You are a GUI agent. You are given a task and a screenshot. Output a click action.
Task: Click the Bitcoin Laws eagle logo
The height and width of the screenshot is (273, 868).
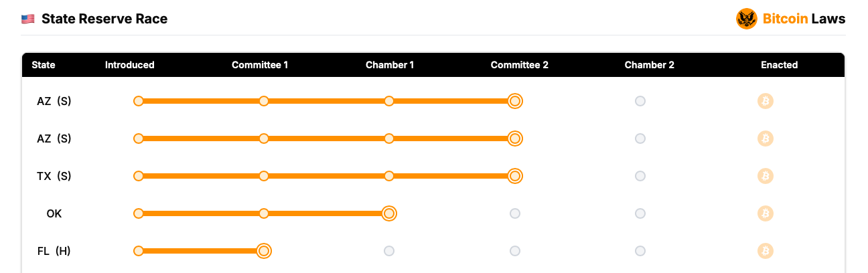coord(746,19)
